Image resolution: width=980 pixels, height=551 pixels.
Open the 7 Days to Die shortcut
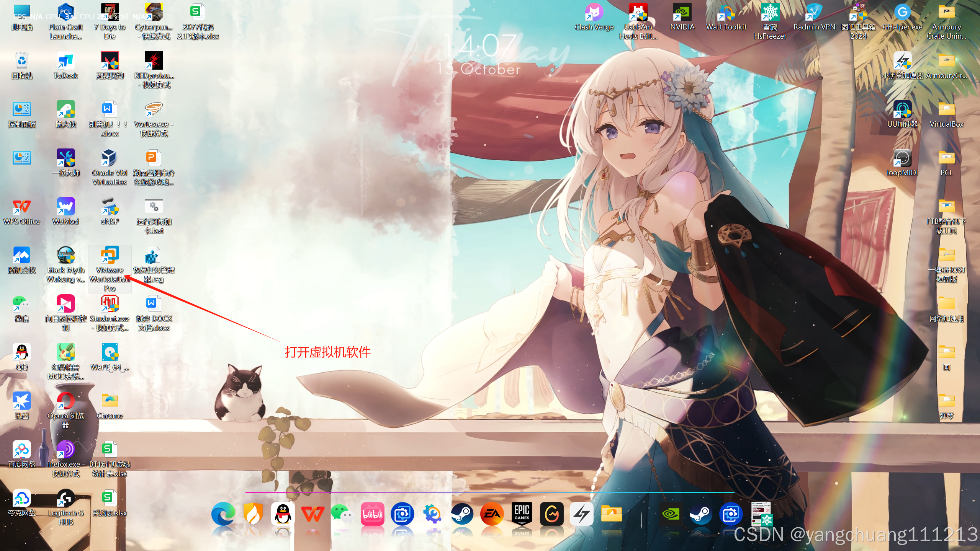[x=110, y=22]
